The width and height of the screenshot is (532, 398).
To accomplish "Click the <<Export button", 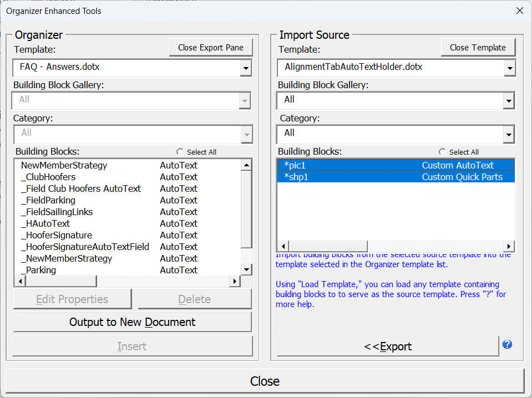I will pos(388,346).
